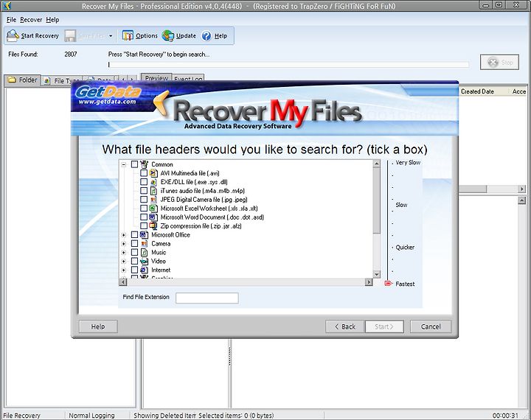Click the Common category icon
531x420 pixels.
[x=145, y=164]
